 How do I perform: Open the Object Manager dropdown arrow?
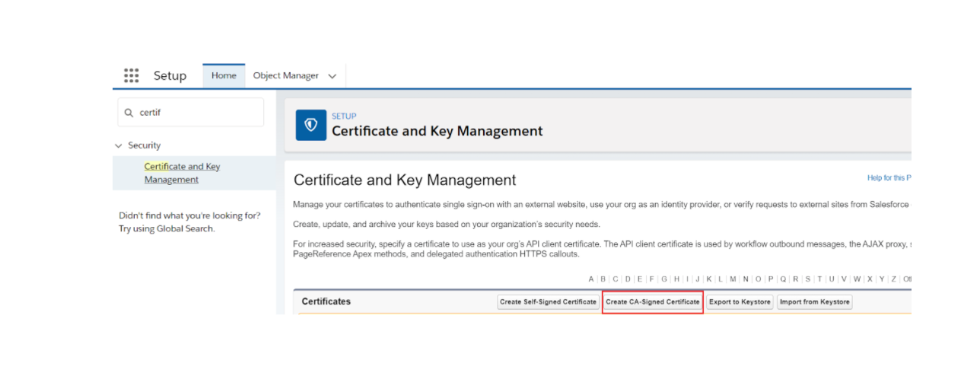[332, 76]
